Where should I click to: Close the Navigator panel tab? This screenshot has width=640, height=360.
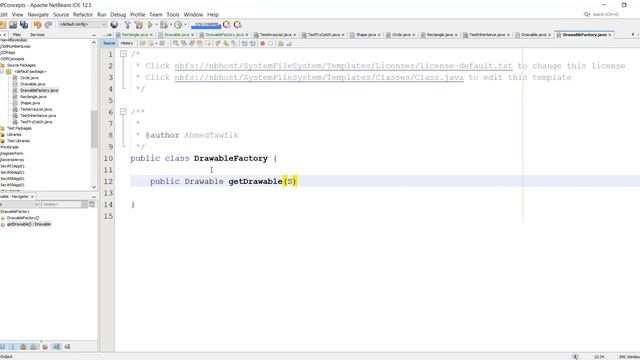tap(32, 196)
